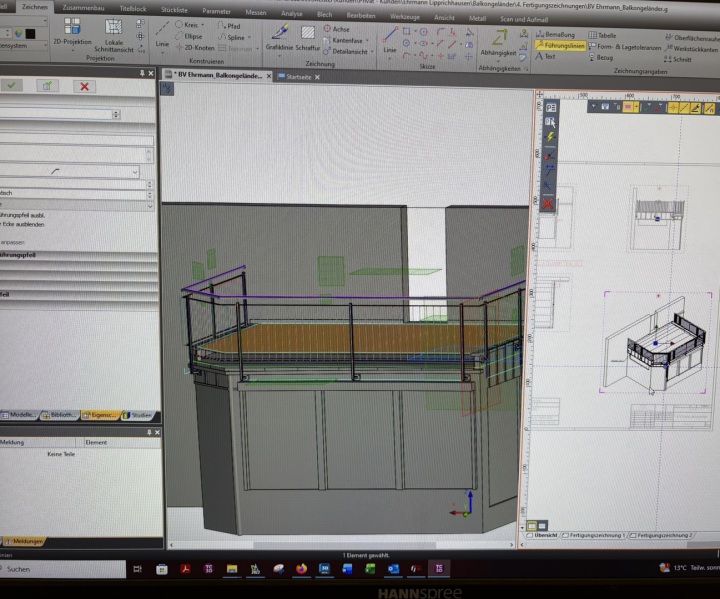Screen dimensions: 720x599
Task: Select the Achse tool
Action: [x=337, y=28]
